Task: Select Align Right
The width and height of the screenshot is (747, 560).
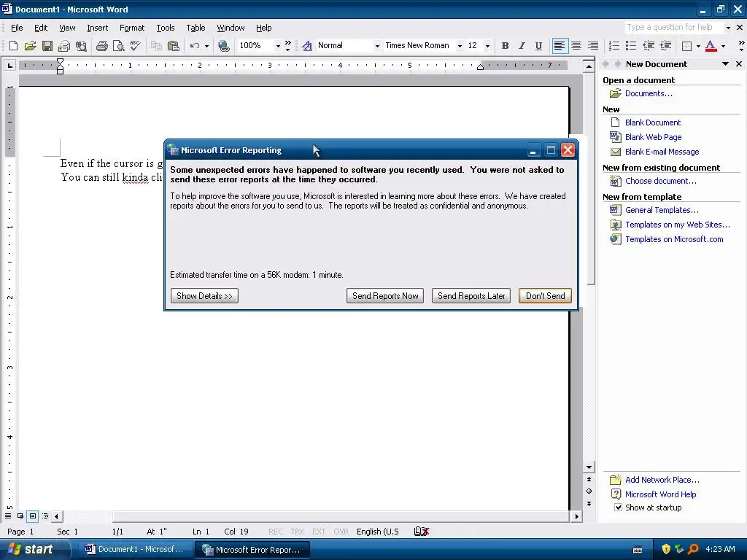Action: 593,46
